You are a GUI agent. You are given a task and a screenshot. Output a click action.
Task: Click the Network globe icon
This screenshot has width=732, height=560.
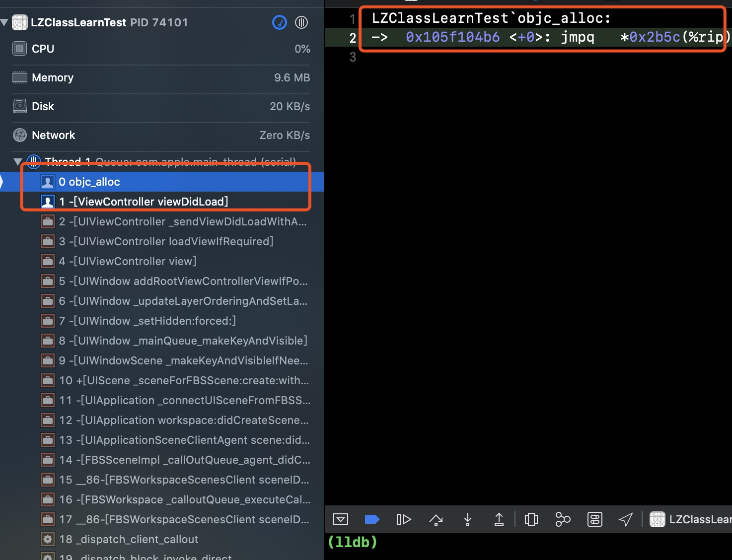point(20,135)
